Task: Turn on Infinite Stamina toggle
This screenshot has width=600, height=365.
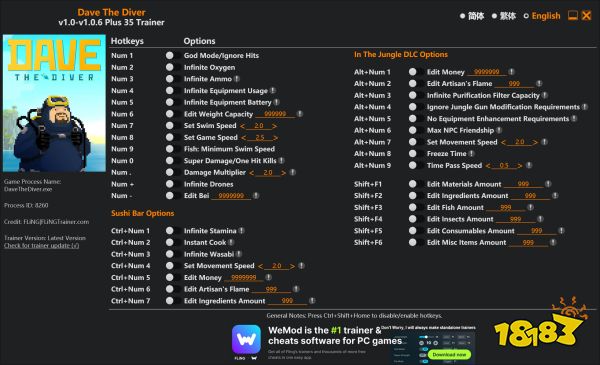Action: point(170,231)
